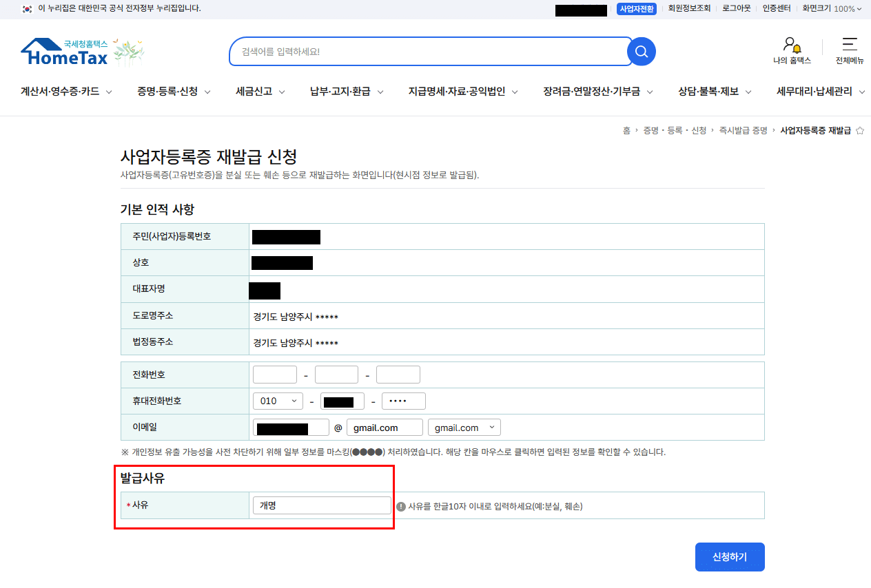
Task: Click the search magnifier icon
Action: (641, 51)
